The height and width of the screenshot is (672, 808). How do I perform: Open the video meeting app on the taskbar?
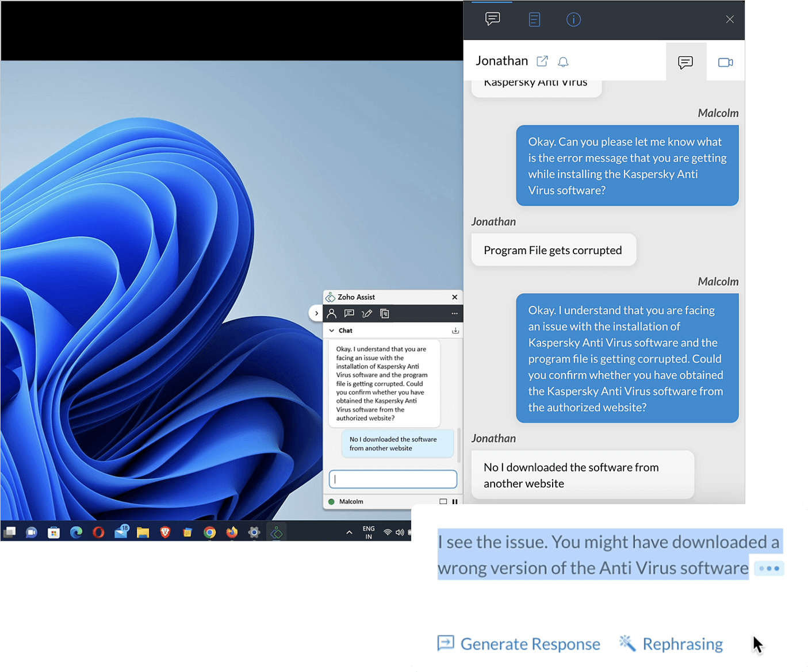pyautogui.click(x=32, y=533)
